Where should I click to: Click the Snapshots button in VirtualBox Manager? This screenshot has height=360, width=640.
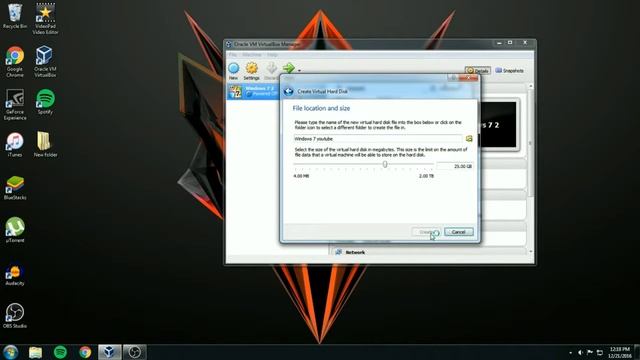509,71
